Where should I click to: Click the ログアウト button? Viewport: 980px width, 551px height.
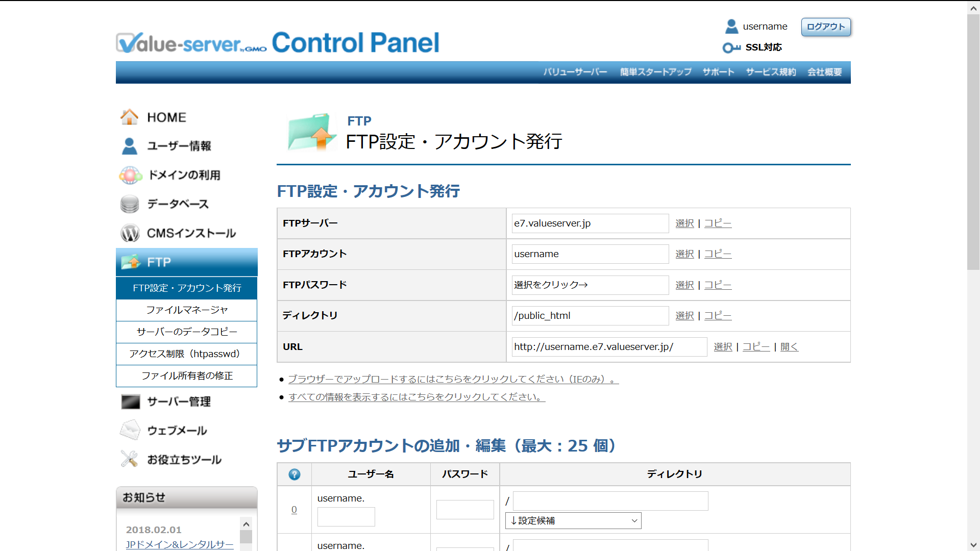[825, 27]
